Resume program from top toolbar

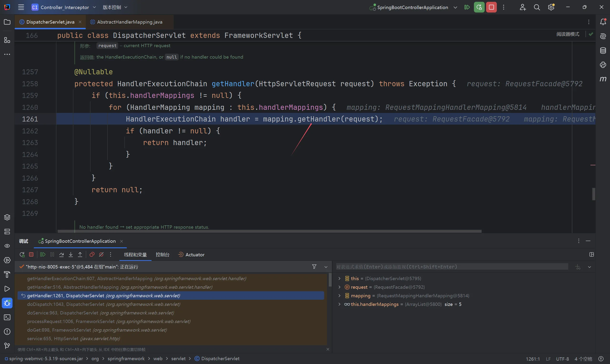(467, 7)
